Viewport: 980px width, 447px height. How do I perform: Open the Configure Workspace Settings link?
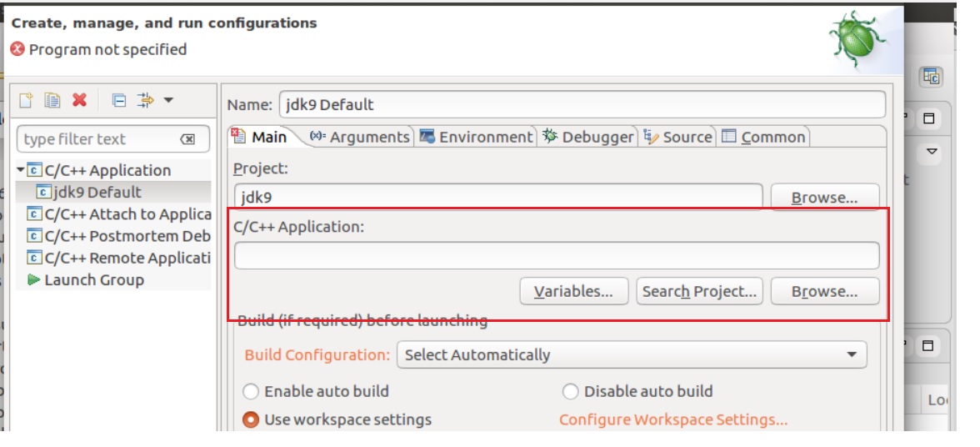click(673, 419)
